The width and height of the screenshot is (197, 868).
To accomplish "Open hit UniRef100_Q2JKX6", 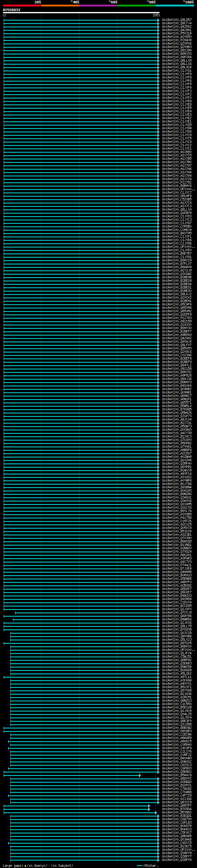I will (x=177, y=622).
